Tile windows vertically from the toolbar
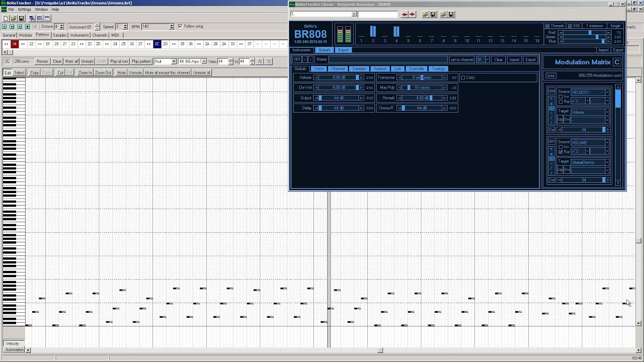644x362 pixels. (47, 19)
